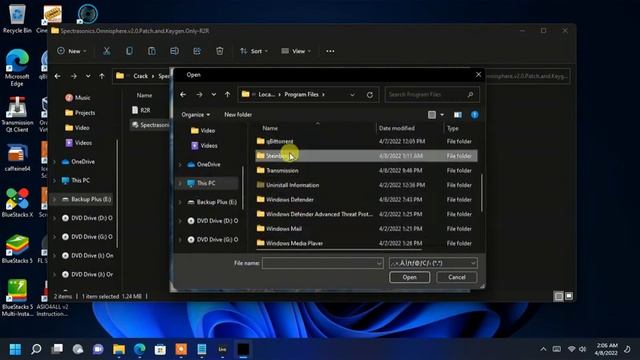Go back in the Open dialog

(x=183, y=95)
